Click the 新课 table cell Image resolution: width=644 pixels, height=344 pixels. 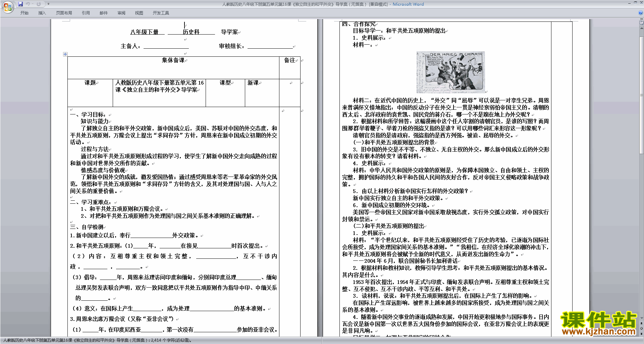[262, 93]
